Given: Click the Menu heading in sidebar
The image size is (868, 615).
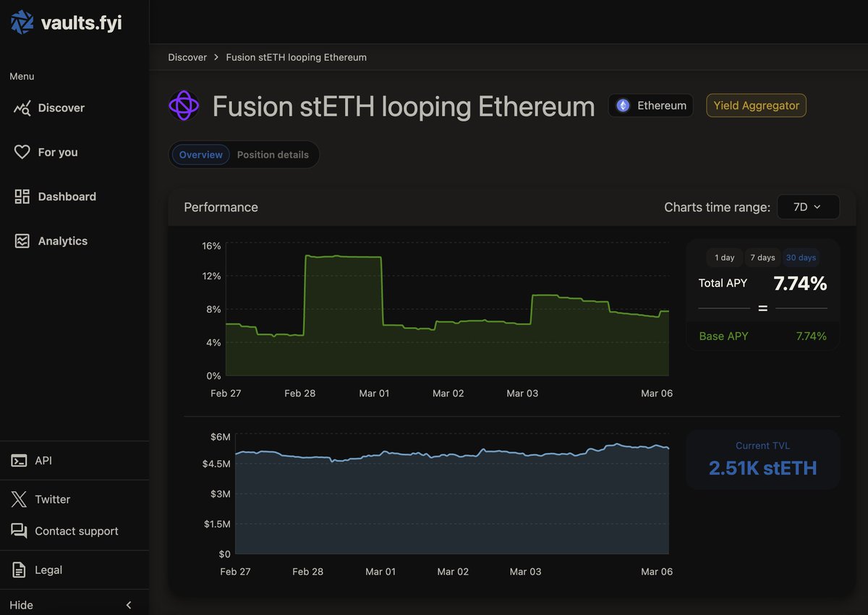Looking at the screenshot, I should 22,76.
